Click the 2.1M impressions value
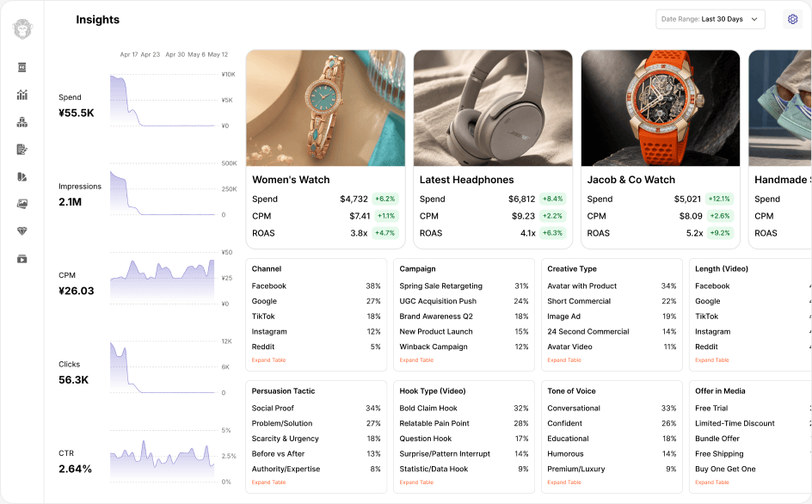This screenshot has width=812, height=504. 70,202
